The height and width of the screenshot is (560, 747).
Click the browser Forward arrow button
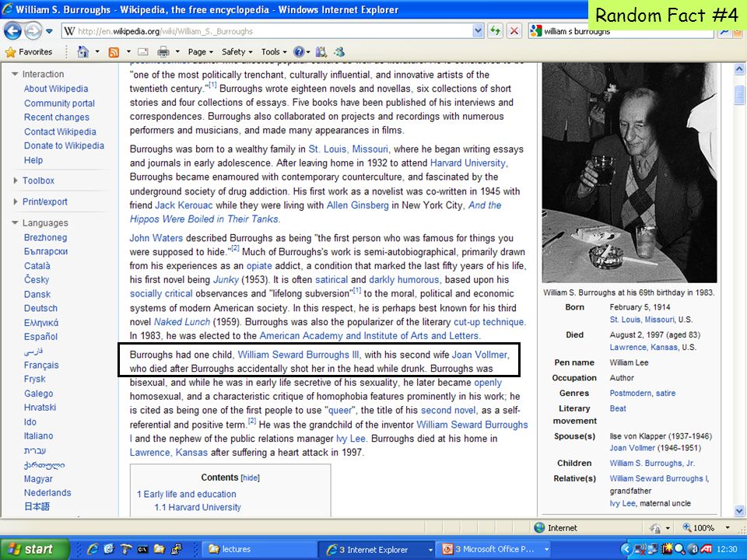click(x=33, y=31)
